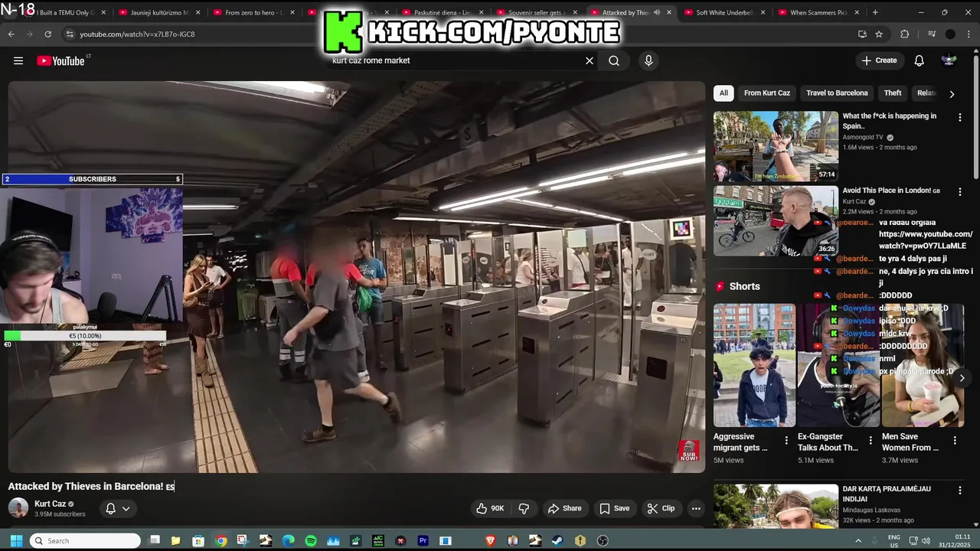Open browser extensions puzzle icon
980x551 pixels.
click(x=904, y=34)
